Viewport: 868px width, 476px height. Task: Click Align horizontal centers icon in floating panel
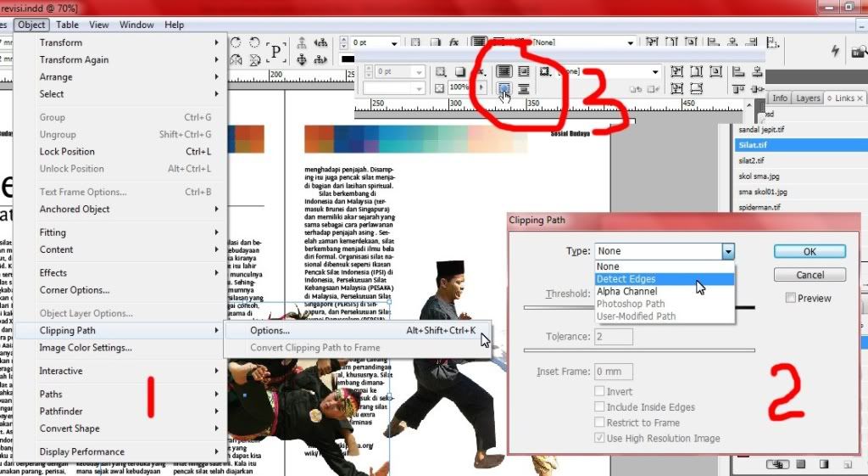click(x=757, y=71)
